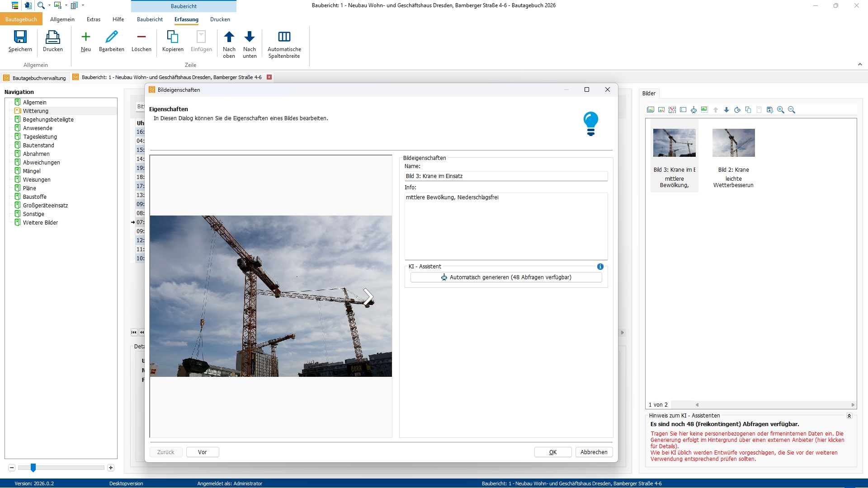Move row up with Nach oben
The image size is (868, 488).
click(229, 37)
